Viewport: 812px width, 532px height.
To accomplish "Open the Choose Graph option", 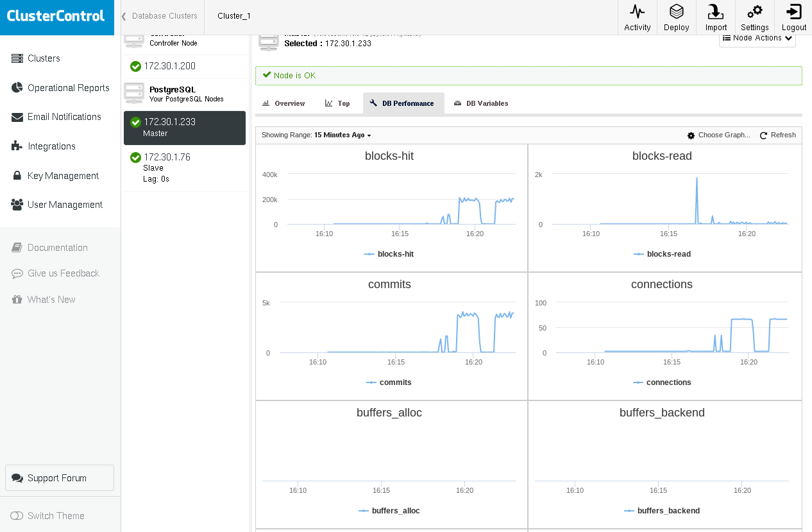I will pyautogui.click(x=718, y=135).
